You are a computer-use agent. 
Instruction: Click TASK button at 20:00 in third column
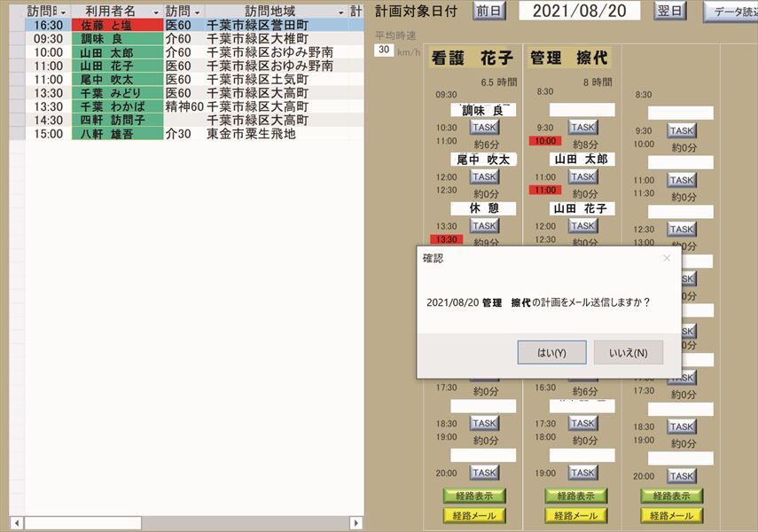coord(682,476)
